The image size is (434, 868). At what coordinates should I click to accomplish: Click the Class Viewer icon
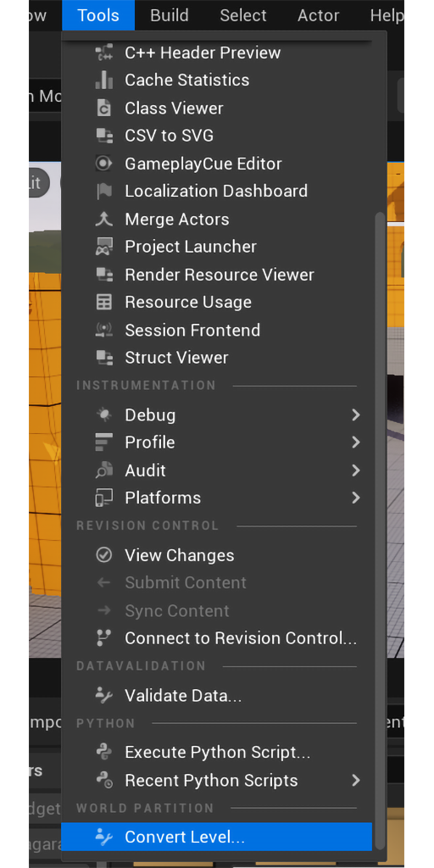104,108
